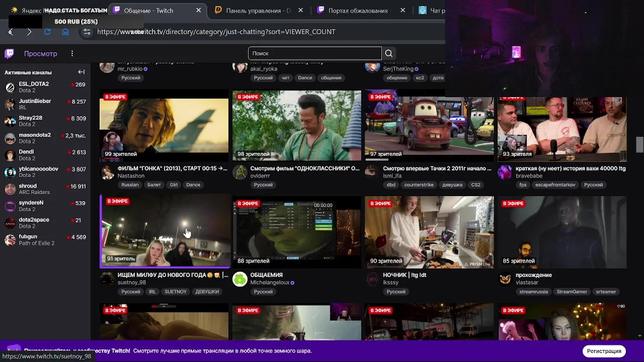
Task: Close the Панель управления tab
Action: [301, 11]
